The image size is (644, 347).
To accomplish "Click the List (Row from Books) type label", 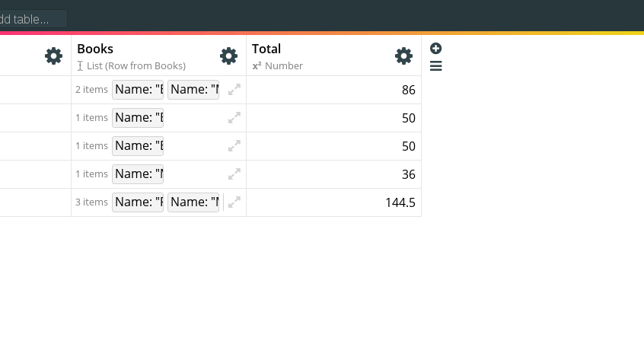I will coord(136,65).
